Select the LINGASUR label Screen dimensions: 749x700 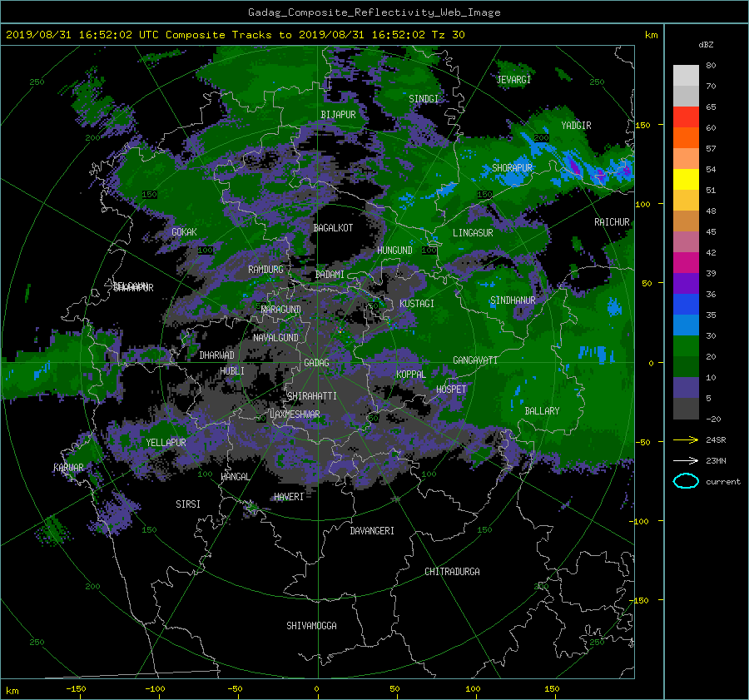coord(473,233)
